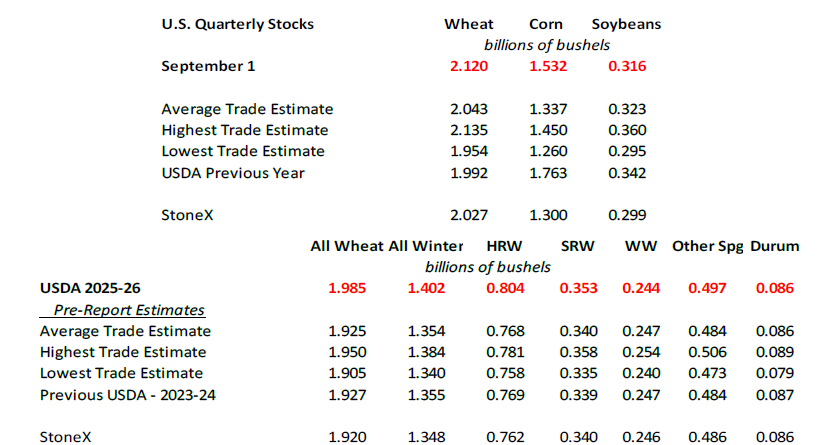
Task: Click the Soybeans column header
Action: (627, 24)
